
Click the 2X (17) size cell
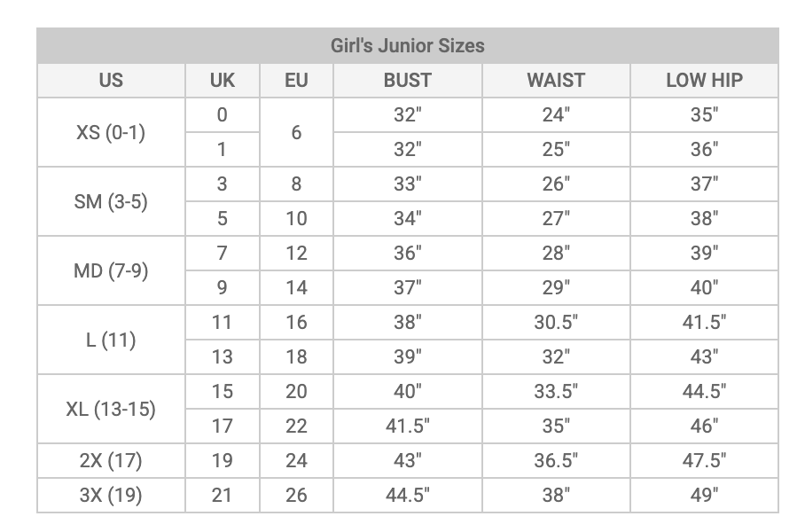click(x=111, y=460)
